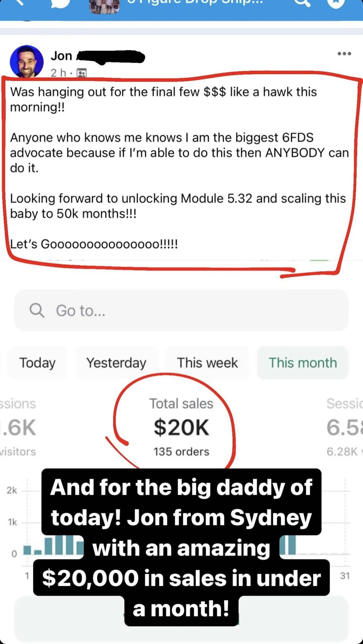Tap the group privacy icon beside 2 h
The height and width of the screenshot is (644, 363).
(x=81, y=73)
